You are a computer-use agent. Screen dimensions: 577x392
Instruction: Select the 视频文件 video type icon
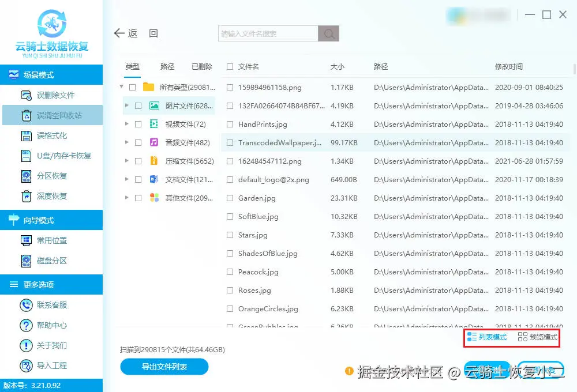pos(154,124)
